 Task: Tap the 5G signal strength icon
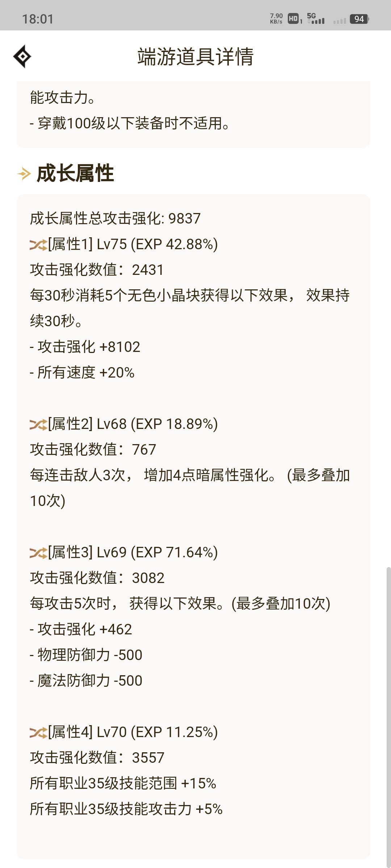[316, 18]
